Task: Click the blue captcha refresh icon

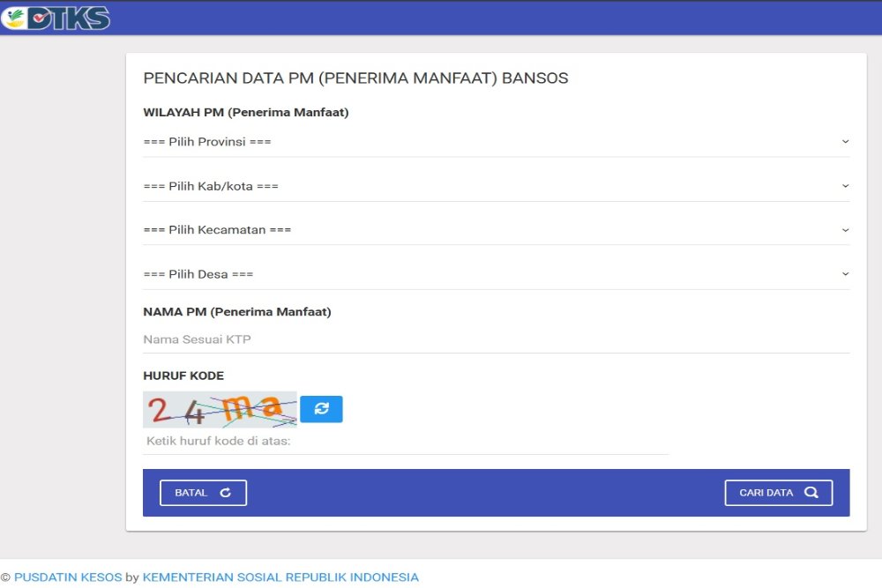Action: point(321,408)
